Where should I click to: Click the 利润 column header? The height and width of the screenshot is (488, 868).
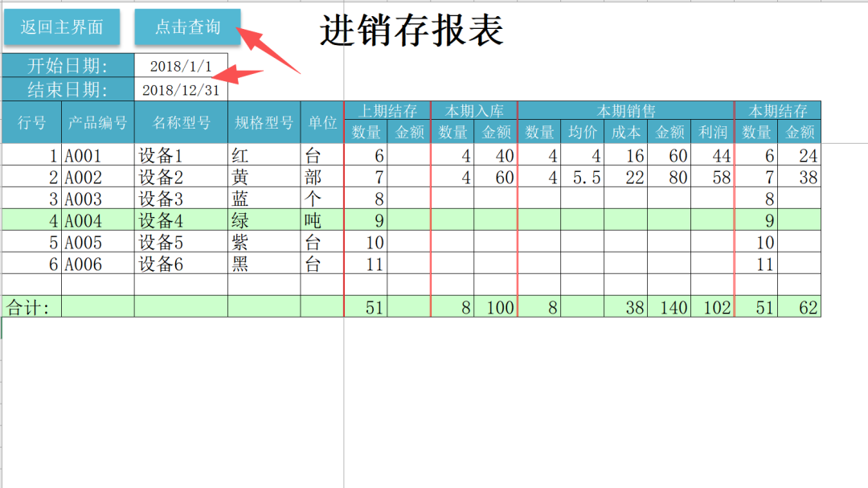coord(712,132)
